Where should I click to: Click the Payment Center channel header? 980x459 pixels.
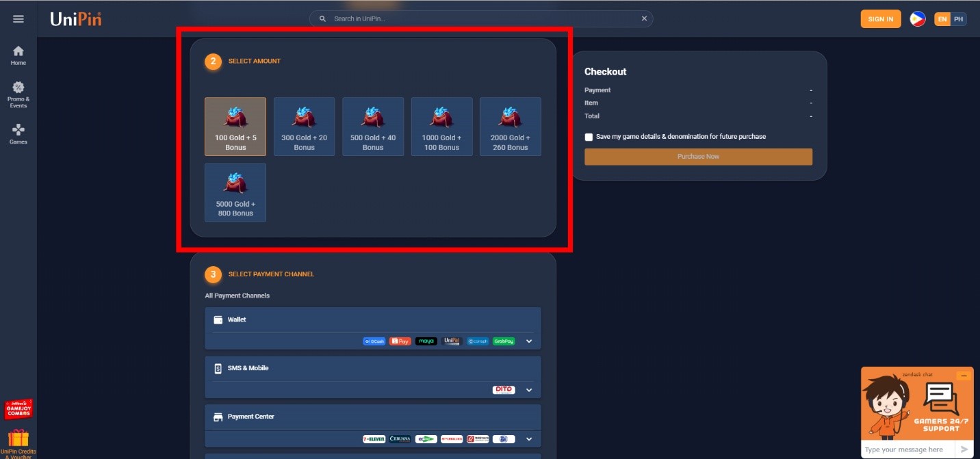[x=373, y=417]
